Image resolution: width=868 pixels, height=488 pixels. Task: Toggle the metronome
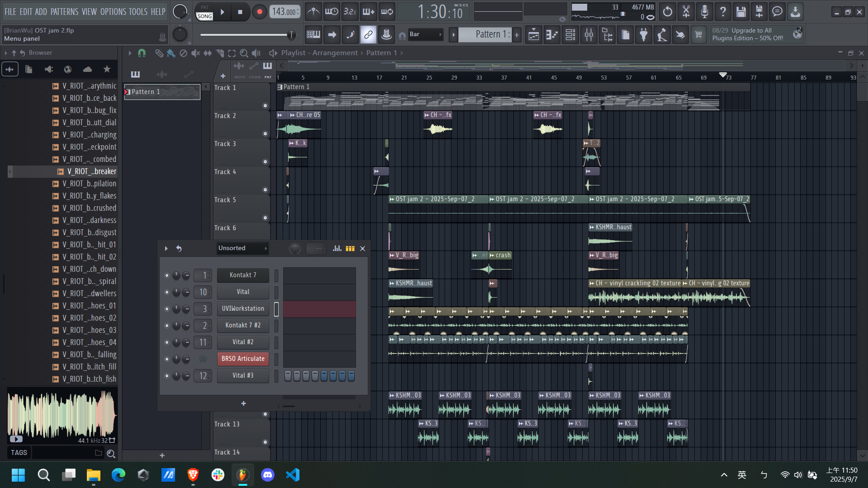[313, 12]
